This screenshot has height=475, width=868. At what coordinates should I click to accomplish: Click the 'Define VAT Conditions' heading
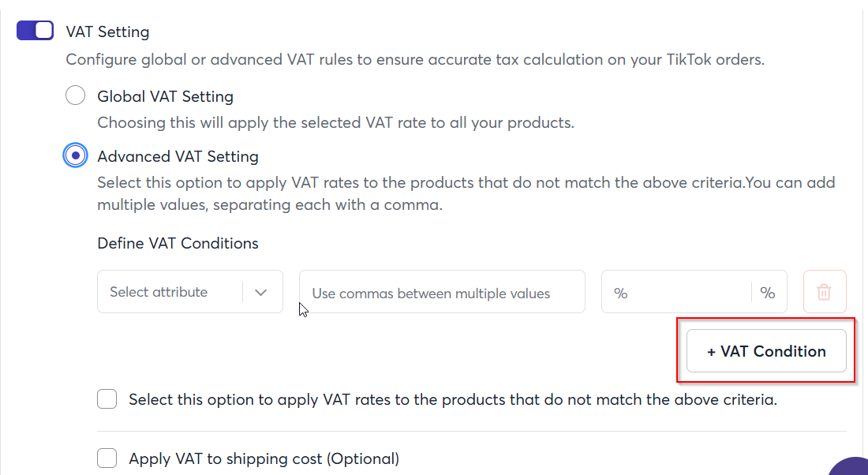[178, 243]
